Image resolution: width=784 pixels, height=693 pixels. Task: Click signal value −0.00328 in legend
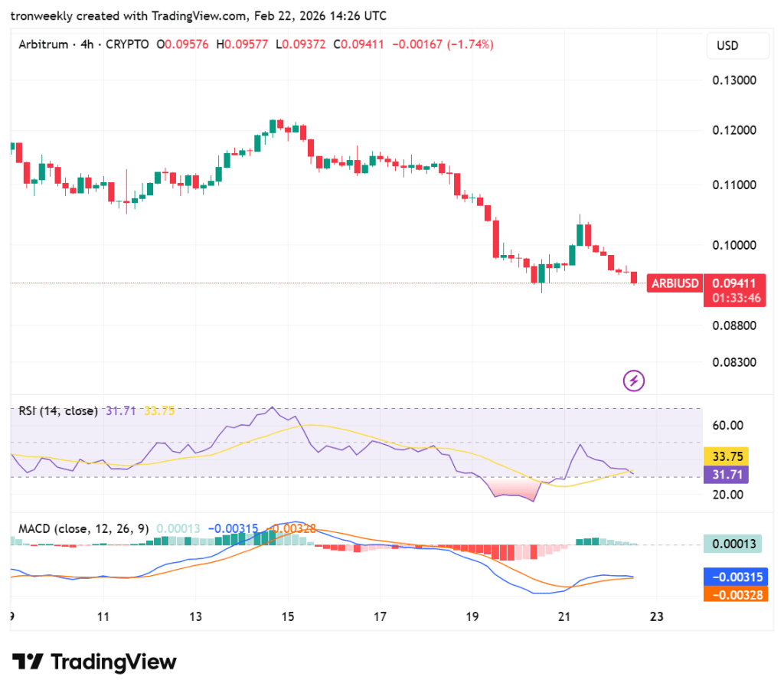click(x=292, y=528)
